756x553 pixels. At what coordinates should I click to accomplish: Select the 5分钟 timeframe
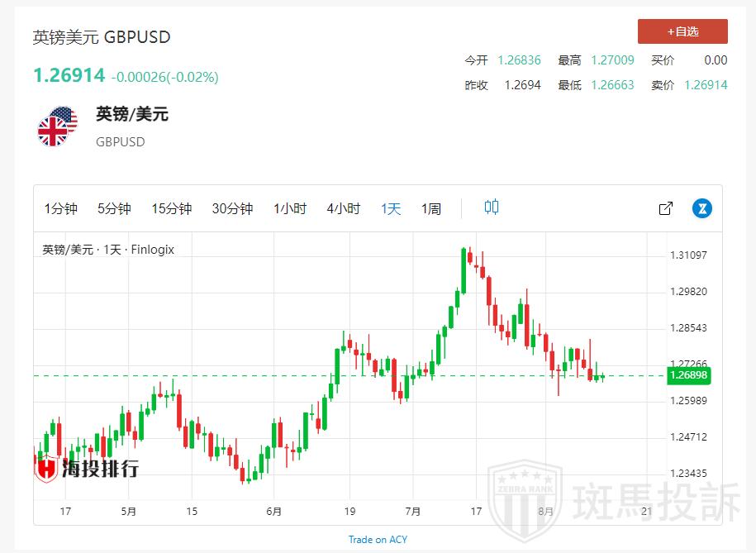tap(114, 208)
